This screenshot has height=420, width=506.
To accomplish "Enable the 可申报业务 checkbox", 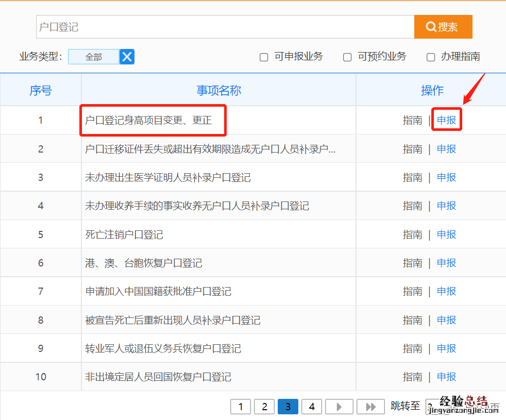I will [264, 57].
